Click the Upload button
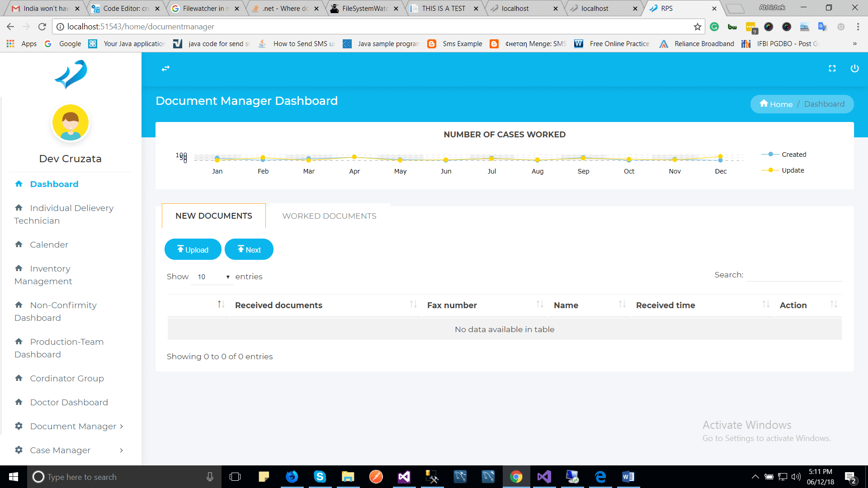Screen dimensions: 868x488 [193, 249]
